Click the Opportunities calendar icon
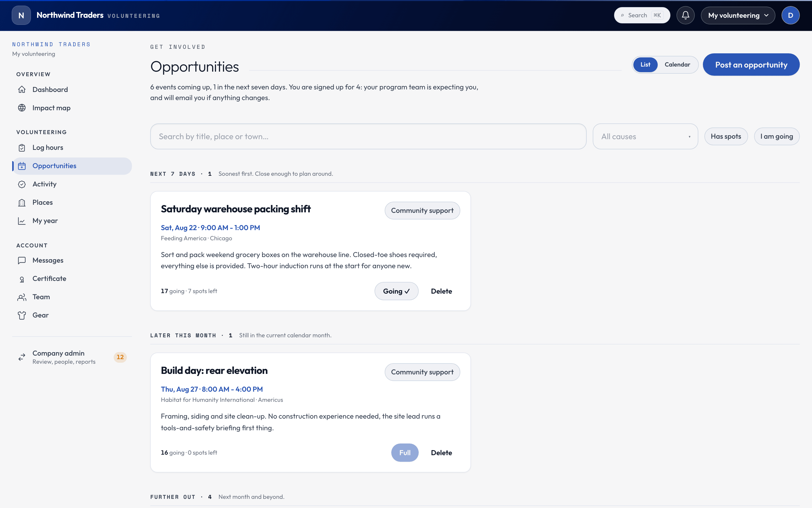This screenshot has height=508, width=812. click(x=22, y=166)
